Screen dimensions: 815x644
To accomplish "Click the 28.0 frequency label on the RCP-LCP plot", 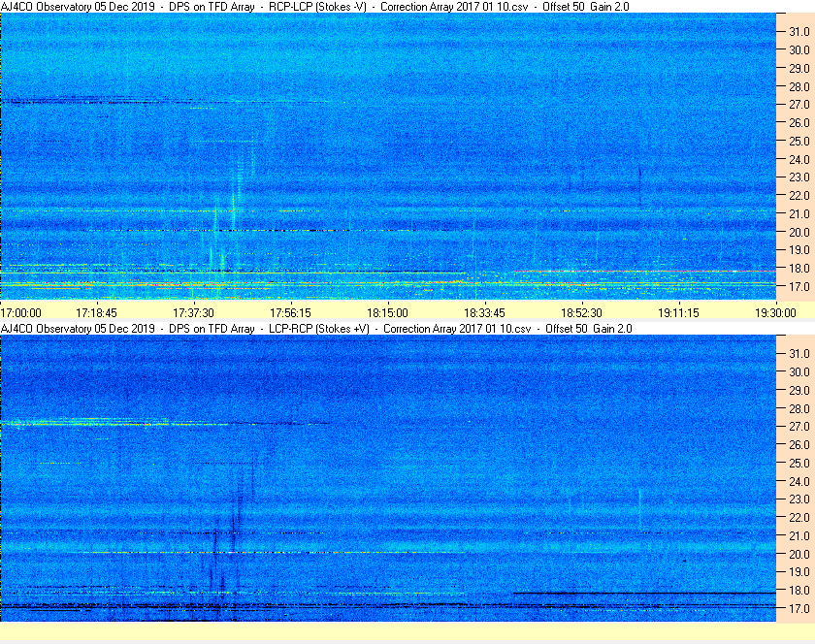I will [799, 86].
